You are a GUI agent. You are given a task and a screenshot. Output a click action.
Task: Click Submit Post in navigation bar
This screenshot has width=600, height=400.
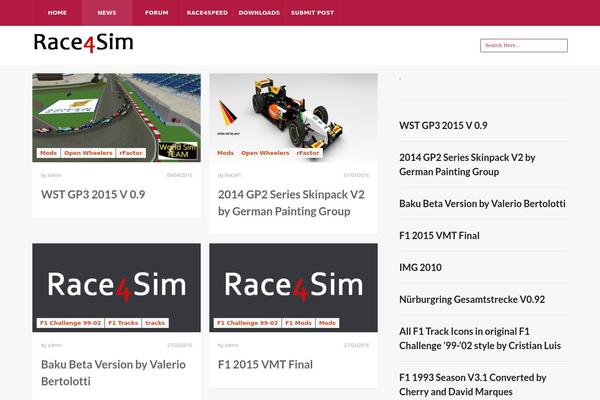(312, 13)
